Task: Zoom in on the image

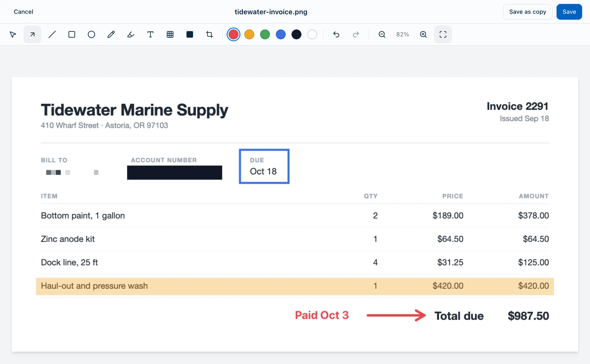Action: [423, 34]
